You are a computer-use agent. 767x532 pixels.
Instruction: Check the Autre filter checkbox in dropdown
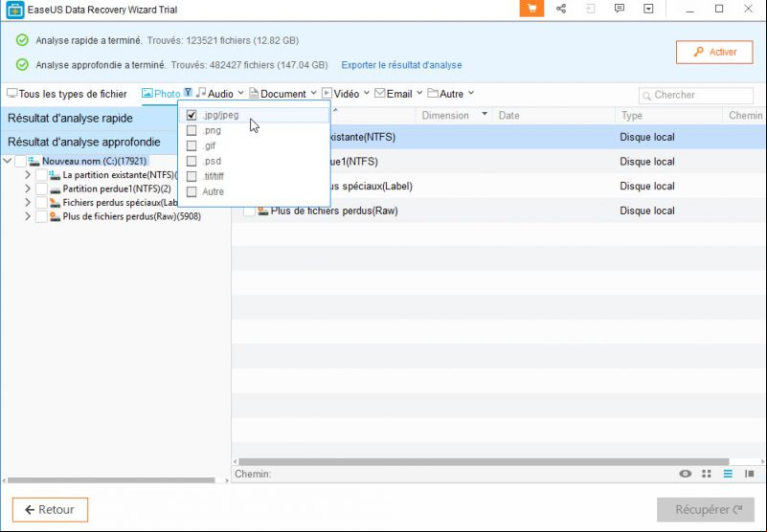coord(192,191)
